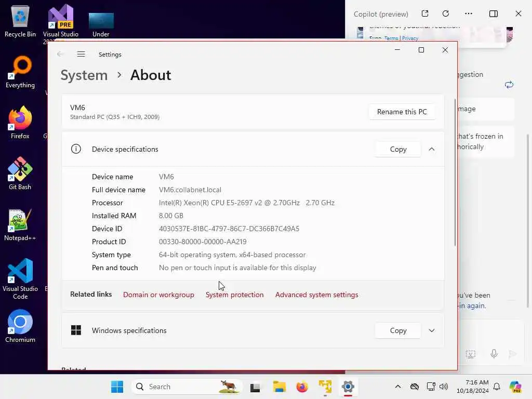The image size is (532, 399).
Task: Go back with the Settings back arrow
Action: (60, 54)
